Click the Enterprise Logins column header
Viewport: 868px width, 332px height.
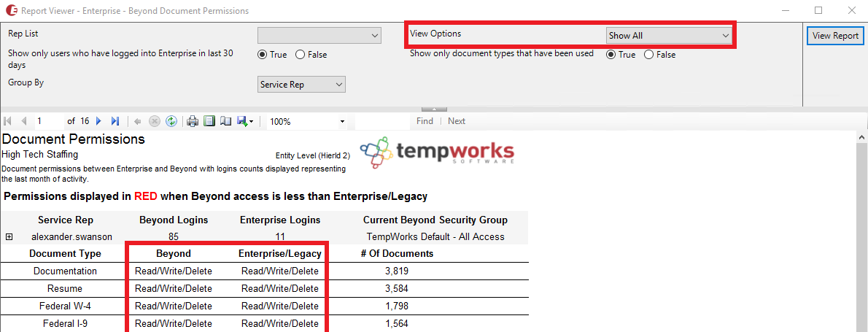tap(280, 220)
